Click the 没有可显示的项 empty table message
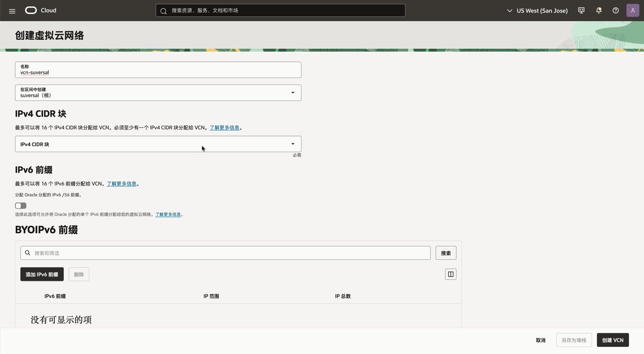The height and width of the screenshot is (354, 644). (x=61, y=320)
